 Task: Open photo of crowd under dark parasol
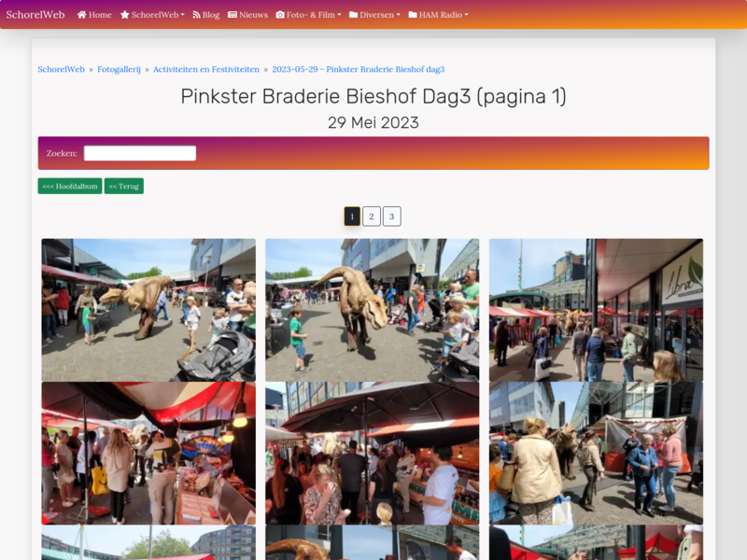[x=372, y=454]
